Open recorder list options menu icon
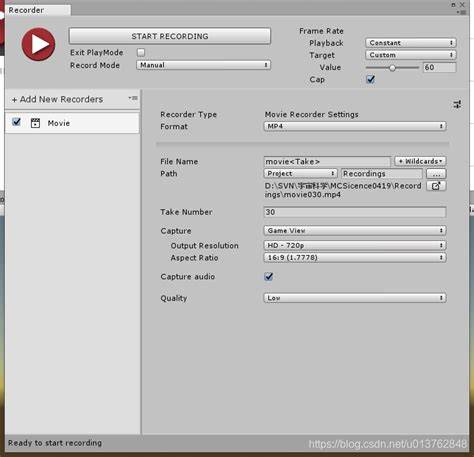The width and height of the screenshot is (474, 457). tap(133, 98)
